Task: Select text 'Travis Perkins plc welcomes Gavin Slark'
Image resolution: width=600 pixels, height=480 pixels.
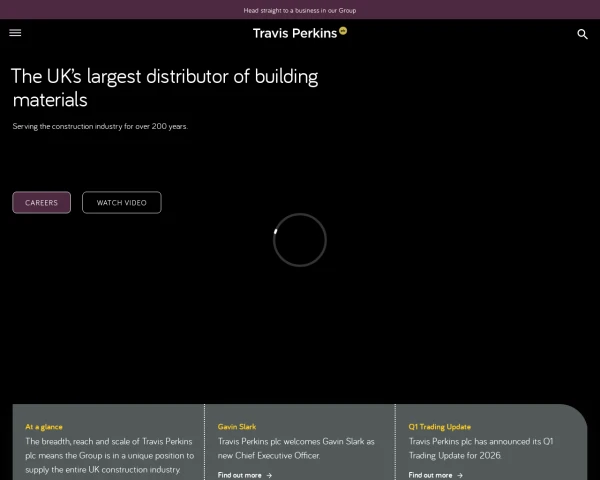Action: click(x=291, y=441)
